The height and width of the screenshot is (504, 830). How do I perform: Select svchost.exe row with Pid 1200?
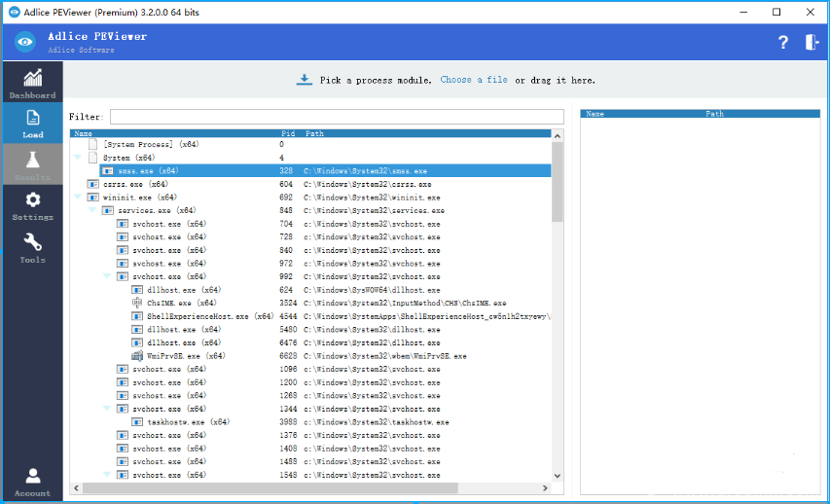(x=310, y=382)
